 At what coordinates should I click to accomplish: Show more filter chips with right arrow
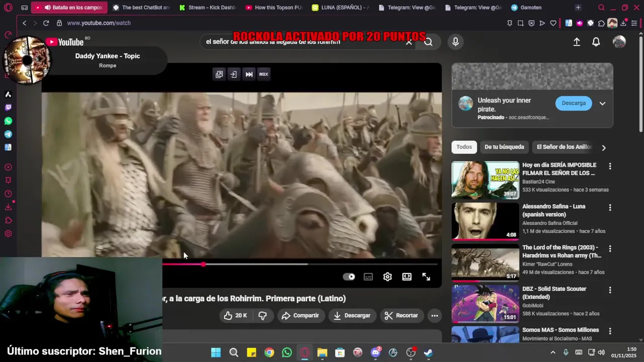tap(604, 147)
